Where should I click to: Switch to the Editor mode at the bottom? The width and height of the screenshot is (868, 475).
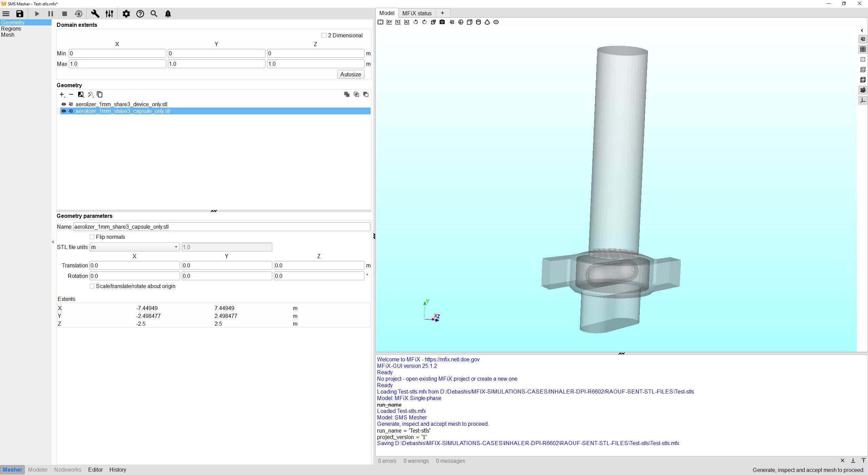click(95, 470)
